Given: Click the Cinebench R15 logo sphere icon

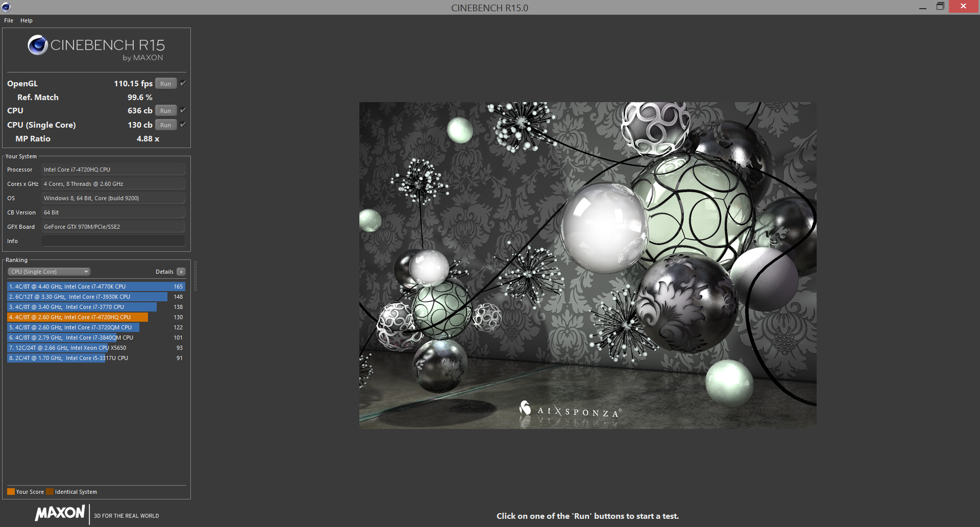Looking at the screenshot, I should (x=38, y=45).
